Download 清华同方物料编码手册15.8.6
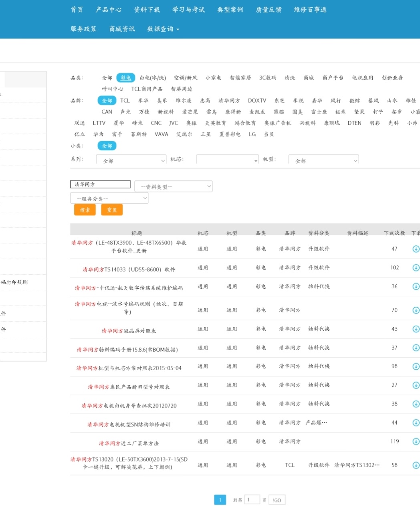420x506 pixels. pos(416,348)
